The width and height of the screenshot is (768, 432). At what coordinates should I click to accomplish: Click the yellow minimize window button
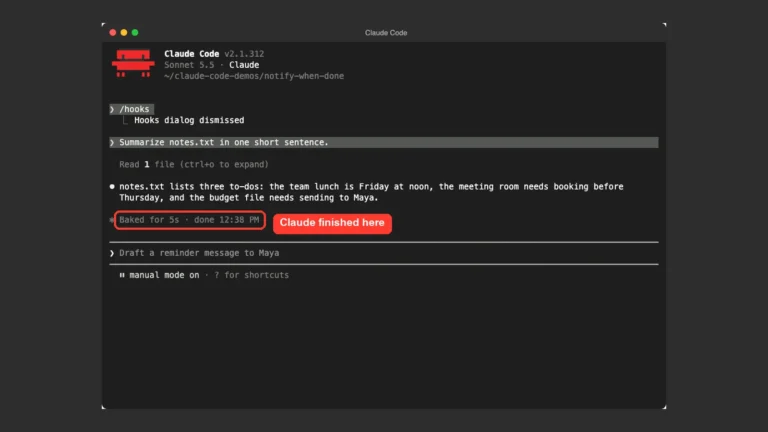coord(124,32)
